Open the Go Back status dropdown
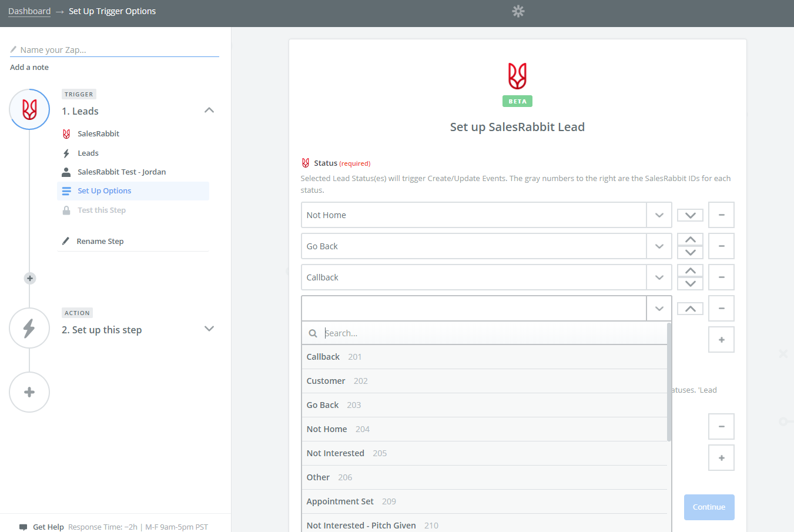The height and width of the screenshot is (532, 794). click(659, 246)
